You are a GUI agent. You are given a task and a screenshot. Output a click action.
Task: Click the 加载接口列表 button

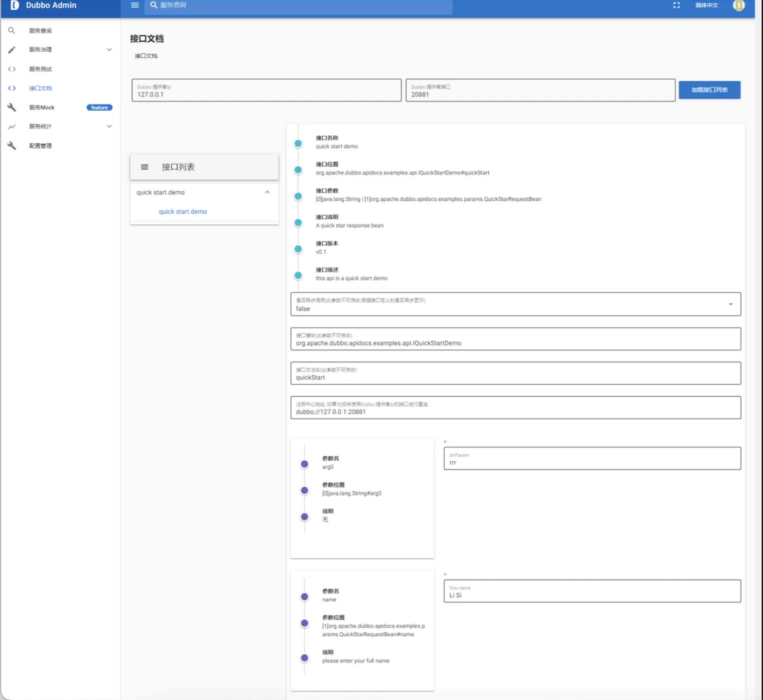(710, 89)
